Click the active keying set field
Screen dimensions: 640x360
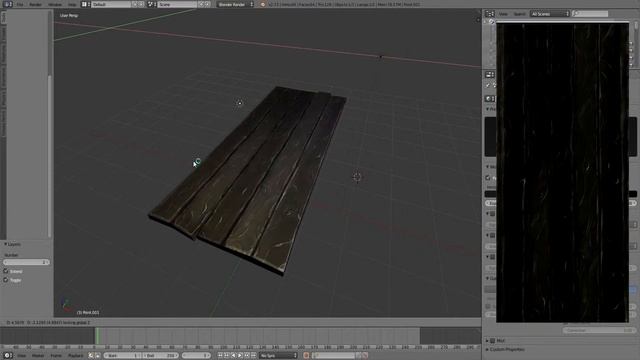[x=335, y=356]
